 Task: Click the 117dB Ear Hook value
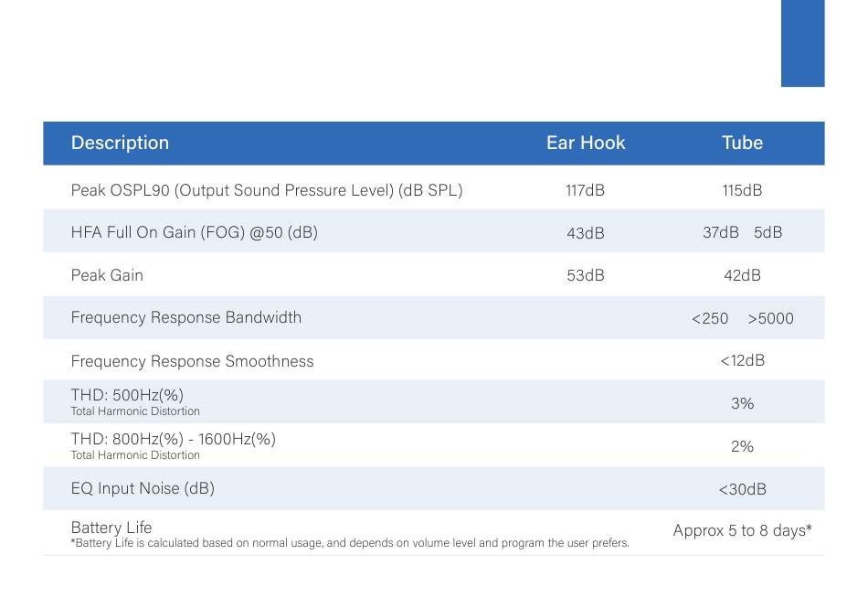click(585, 190)
